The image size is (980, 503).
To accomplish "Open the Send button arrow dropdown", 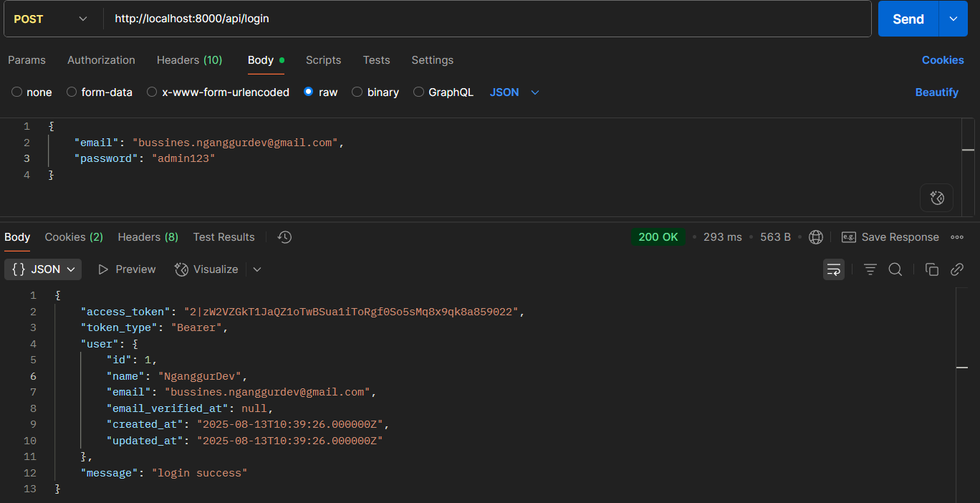I will [953, 19].
